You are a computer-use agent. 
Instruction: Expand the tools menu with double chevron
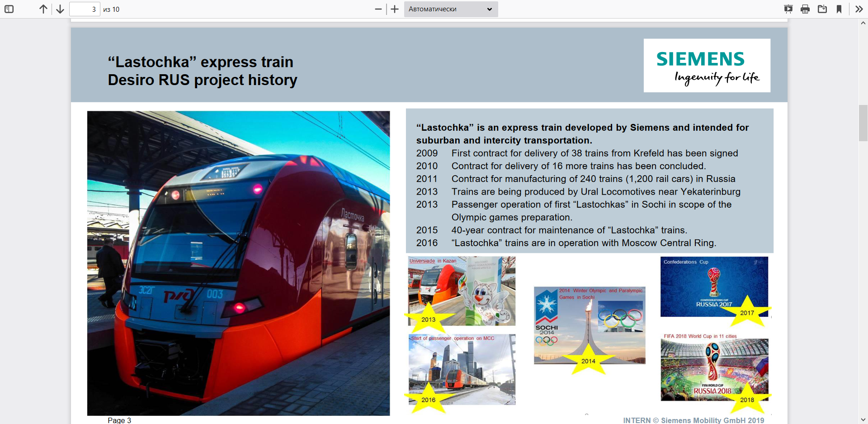coord(859,9)
